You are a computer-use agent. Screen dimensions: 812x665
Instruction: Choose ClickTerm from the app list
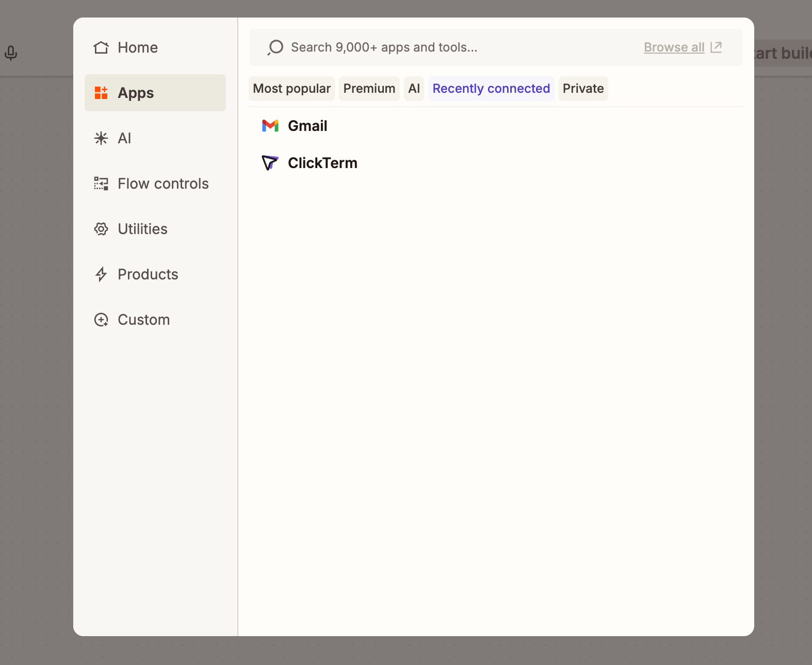click(496, 163)
